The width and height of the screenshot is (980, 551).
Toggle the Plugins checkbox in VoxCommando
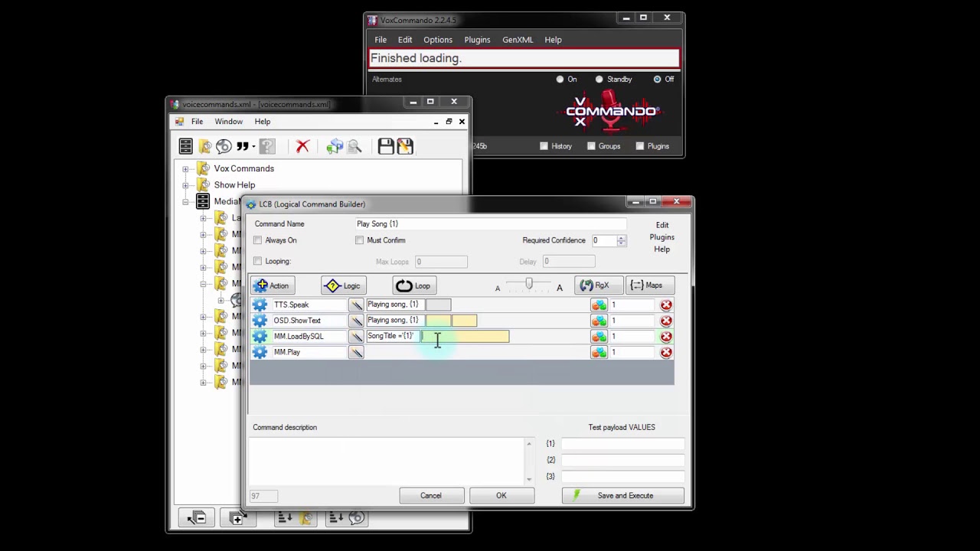[x=639, y=146]
